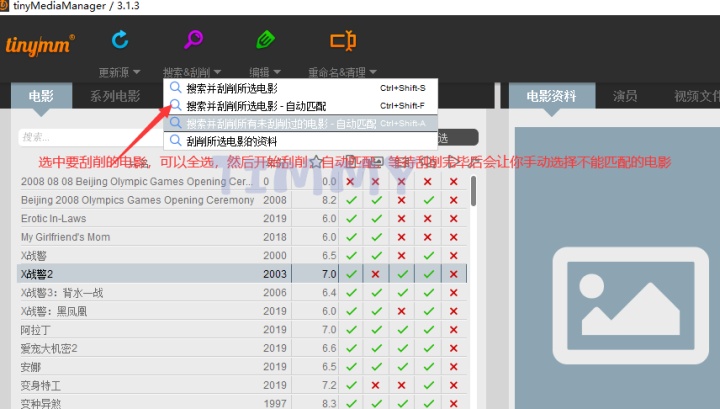Select 搜索并刮削所有未刮削过的电影 - 自动匹配 entry
This screenshot has height=409, width=720.
(301, 123)
